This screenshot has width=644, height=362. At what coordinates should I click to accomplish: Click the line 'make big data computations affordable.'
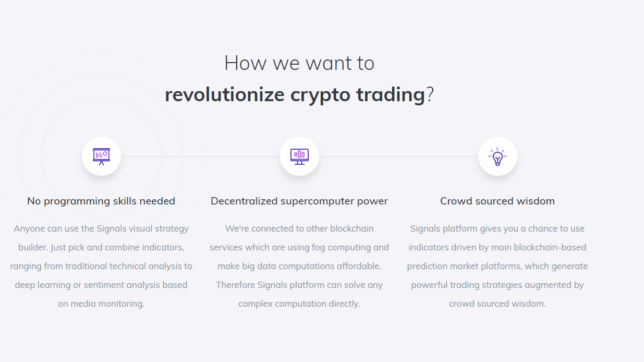pos(299,266)
